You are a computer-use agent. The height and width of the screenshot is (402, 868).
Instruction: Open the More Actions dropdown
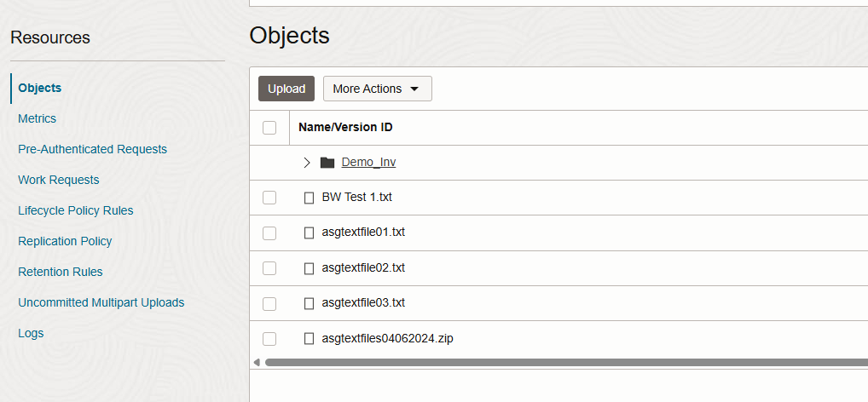pyautogui.click(x=377, y=89)
